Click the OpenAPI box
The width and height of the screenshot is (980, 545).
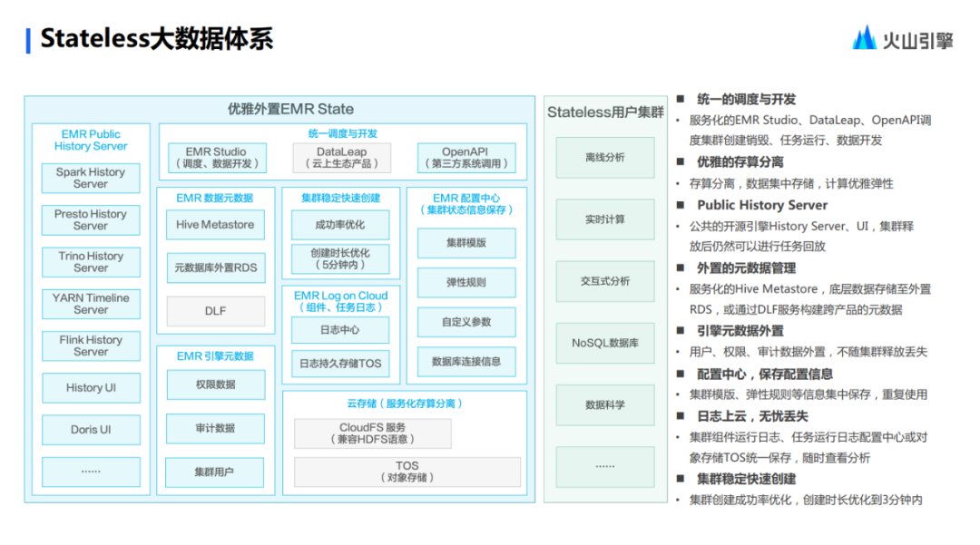click(x=466, y=158)
